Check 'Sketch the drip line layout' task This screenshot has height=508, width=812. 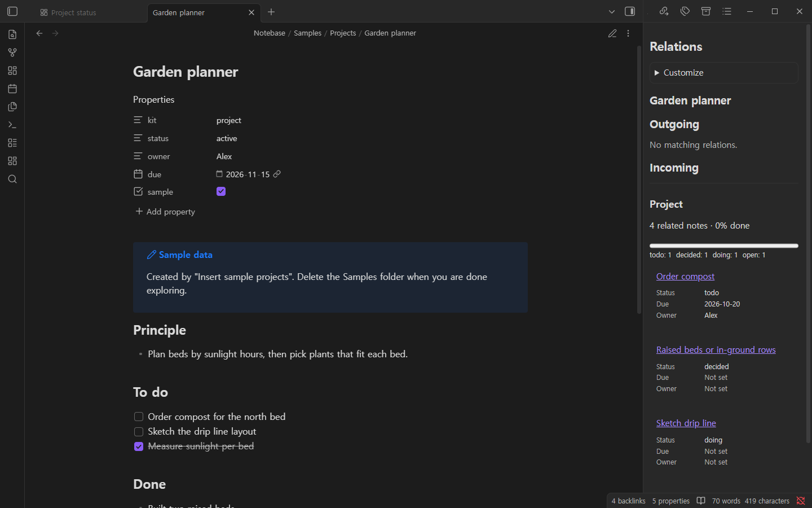tap(139, 432)
